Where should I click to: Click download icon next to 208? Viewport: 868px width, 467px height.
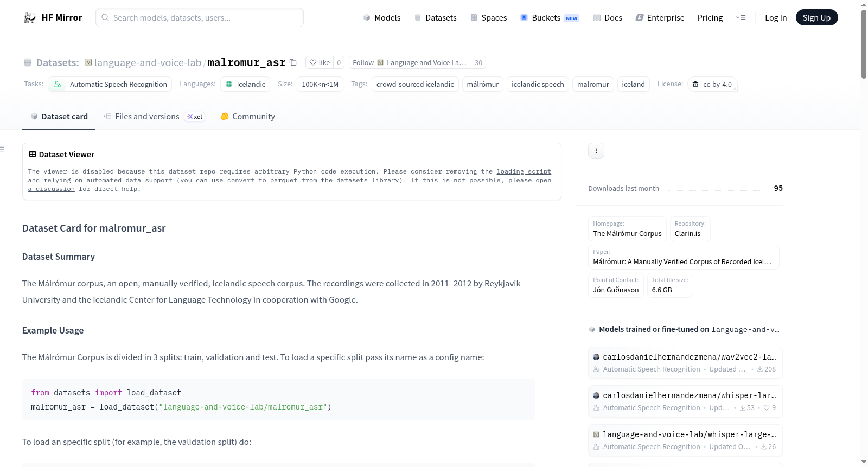point(760,369)
